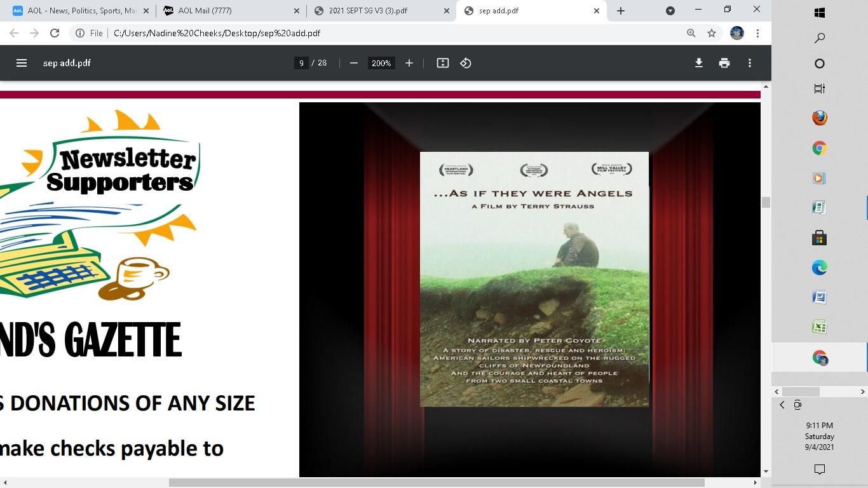Open first Google Chrome taskbar icon
The image size is (868, 488).
click(x=820, y=149)
